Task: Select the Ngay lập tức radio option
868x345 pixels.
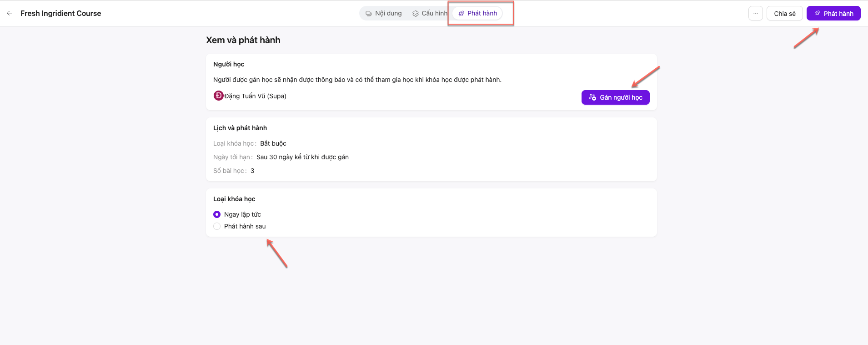Action: point(217,214)
